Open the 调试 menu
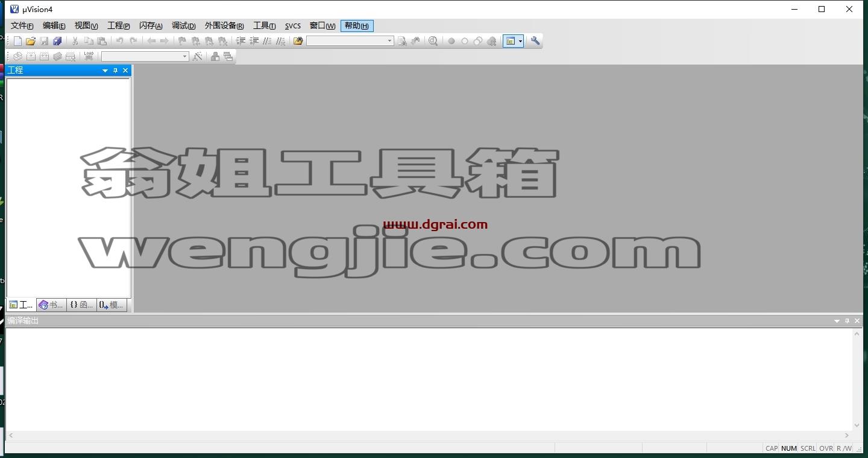 [x=184, y=26]
